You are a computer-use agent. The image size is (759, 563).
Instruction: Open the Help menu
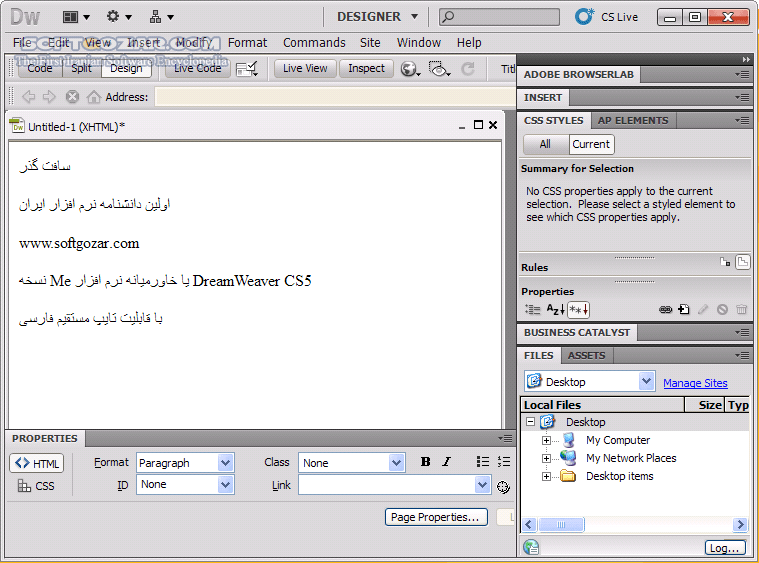(x=469, y=43)
